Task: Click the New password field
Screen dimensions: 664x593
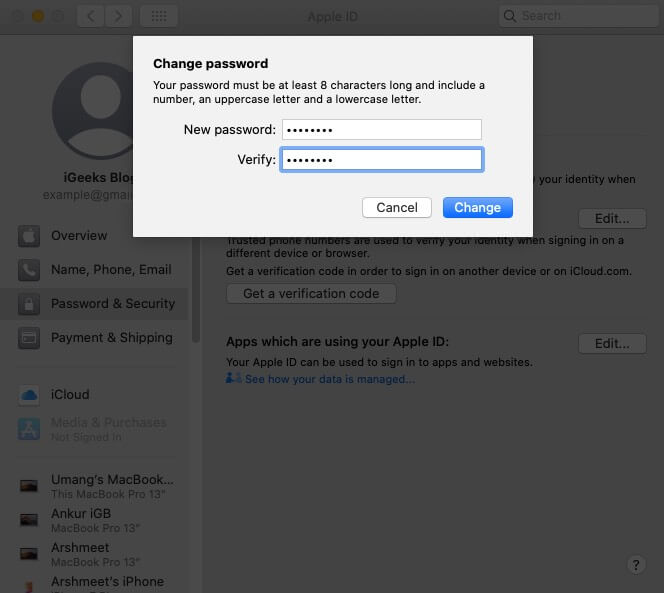Action: pos(381,130)
